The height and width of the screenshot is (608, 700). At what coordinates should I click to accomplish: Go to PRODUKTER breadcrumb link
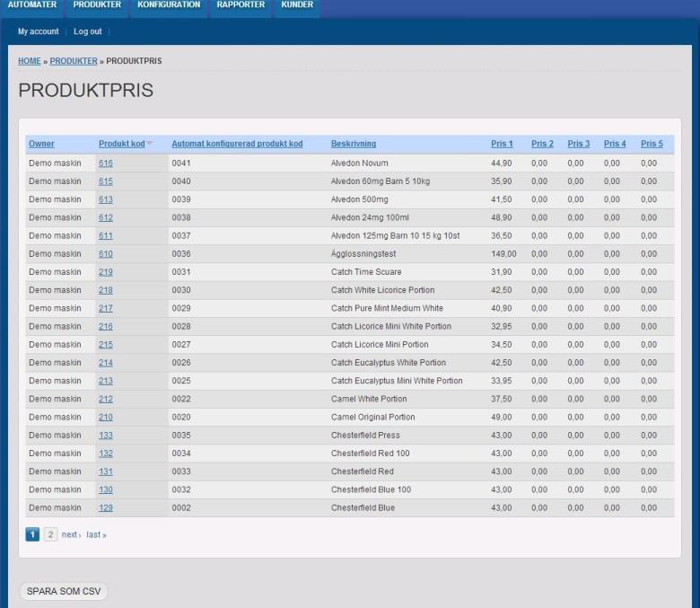click(74, 61)
